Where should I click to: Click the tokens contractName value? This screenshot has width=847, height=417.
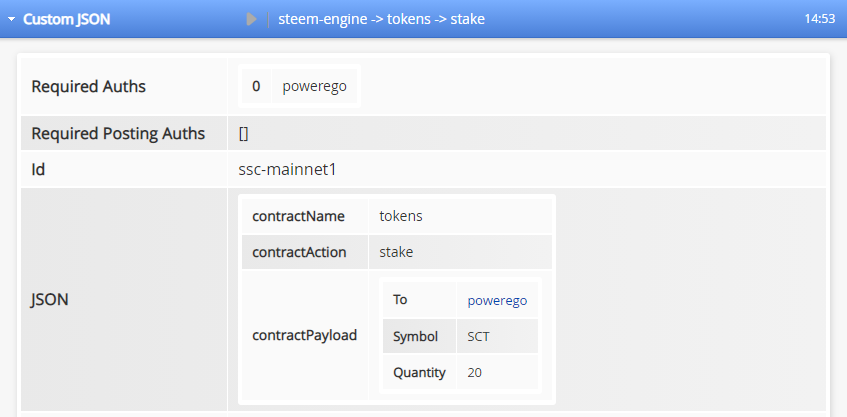click(401, 216)
